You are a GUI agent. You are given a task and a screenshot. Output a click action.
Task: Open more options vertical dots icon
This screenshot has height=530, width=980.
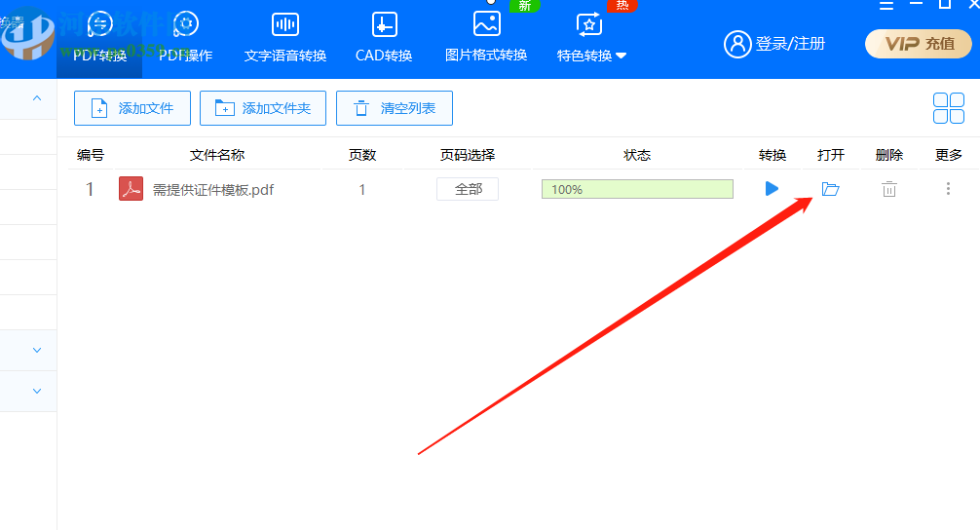[948, 189]
